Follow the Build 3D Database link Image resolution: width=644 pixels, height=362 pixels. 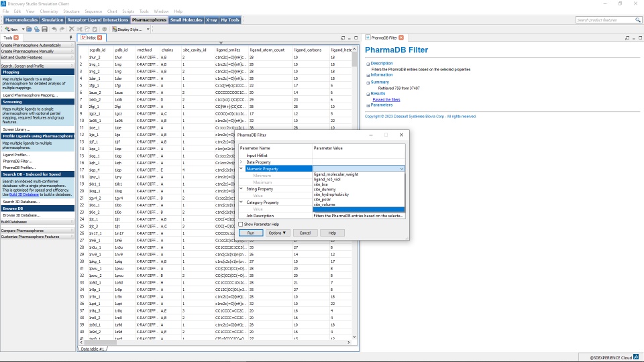[24, 194]
